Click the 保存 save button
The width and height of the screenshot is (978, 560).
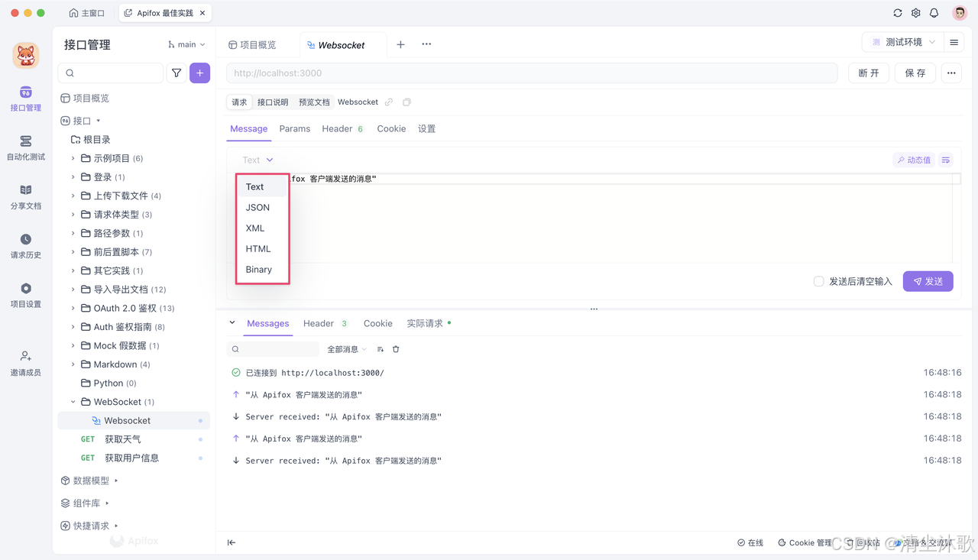tap(915, 73)
